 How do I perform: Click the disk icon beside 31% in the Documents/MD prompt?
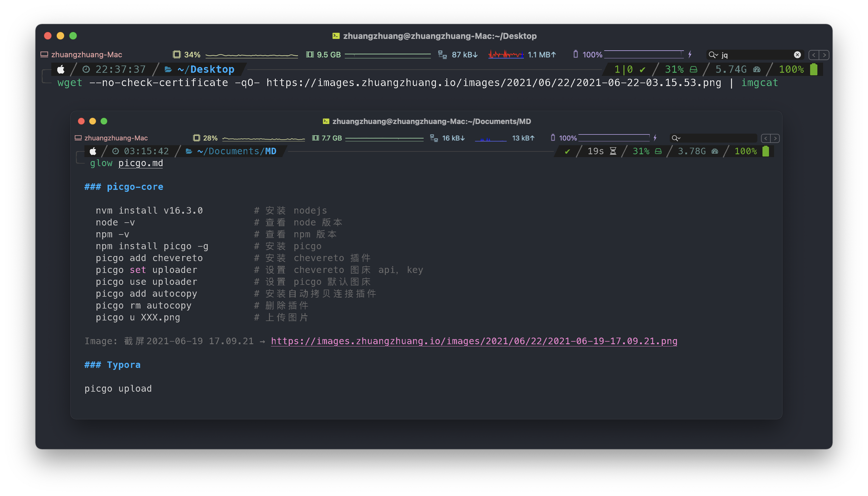(x=659, y=151)
